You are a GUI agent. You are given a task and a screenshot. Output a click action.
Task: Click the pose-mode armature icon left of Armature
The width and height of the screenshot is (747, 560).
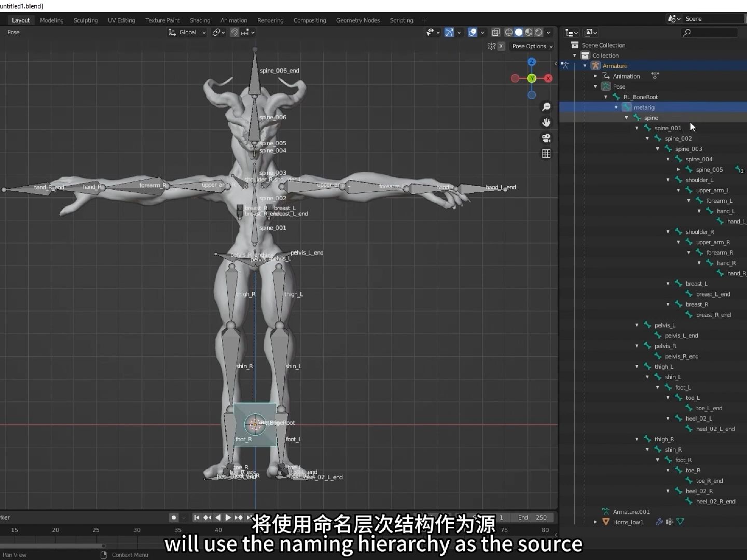565,66
